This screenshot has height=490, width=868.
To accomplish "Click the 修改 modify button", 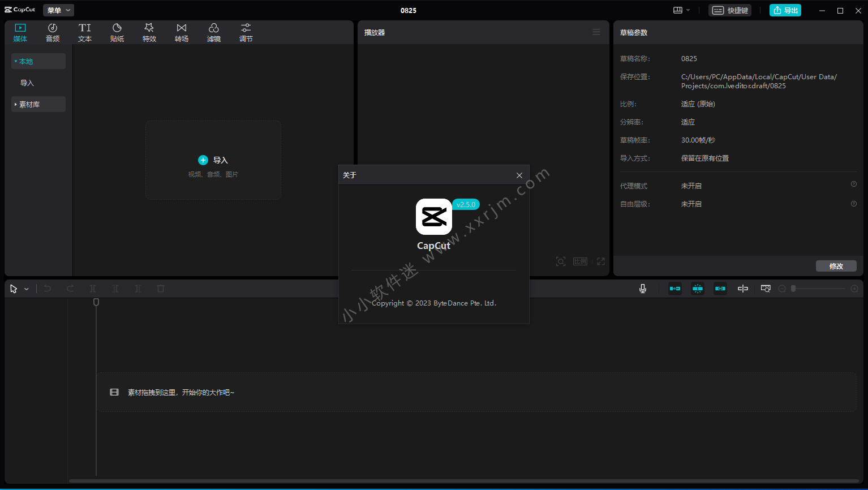I will [836, 266].
